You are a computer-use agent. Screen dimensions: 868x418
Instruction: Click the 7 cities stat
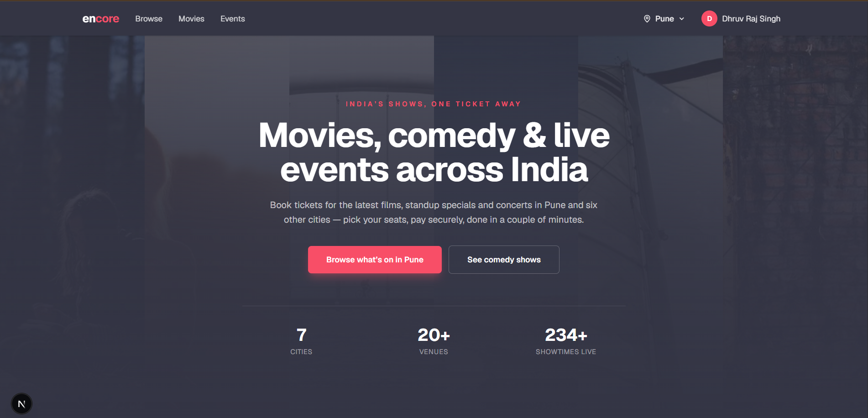coord(302,341)
